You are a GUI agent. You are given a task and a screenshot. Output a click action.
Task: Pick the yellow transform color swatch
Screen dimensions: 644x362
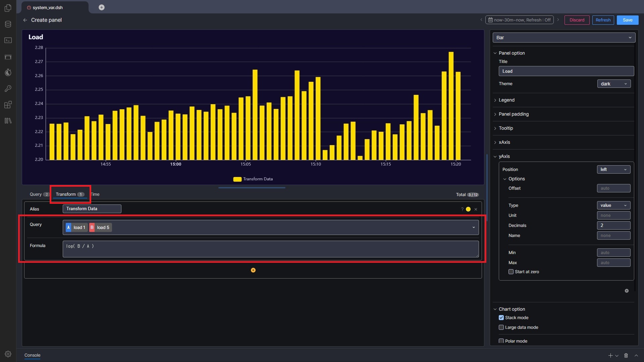(x=468, y=209)
